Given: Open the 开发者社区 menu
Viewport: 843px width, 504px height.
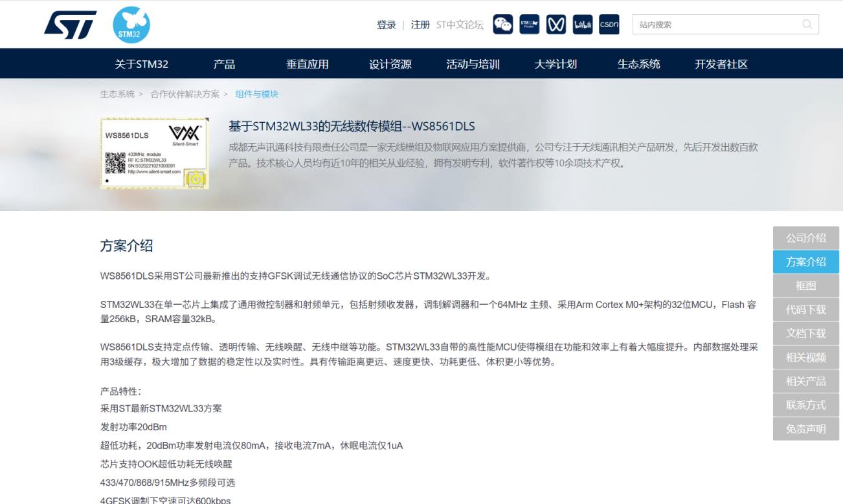Looking at the screenshot, I should point(721,63).
